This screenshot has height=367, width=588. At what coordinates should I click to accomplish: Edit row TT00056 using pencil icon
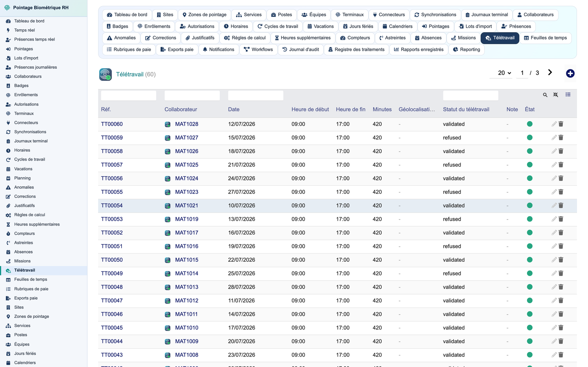pos(554,178)
